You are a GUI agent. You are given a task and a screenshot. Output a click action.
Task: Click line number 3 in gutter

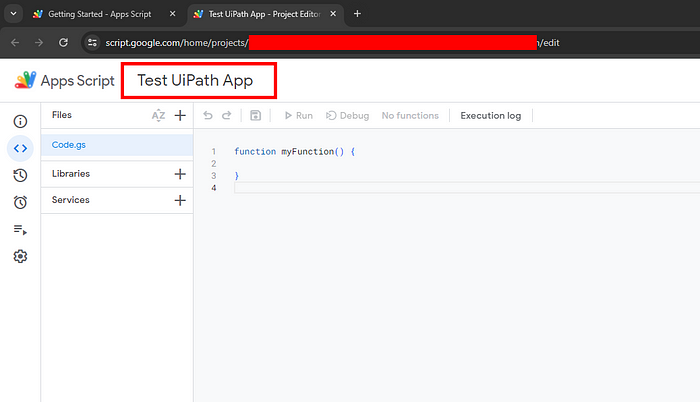click(214, 176)
